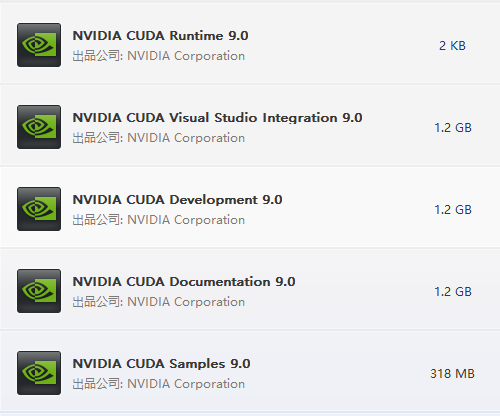Viewport: 500px width, 416px height.
Task: Click the 2 KB size of CUDA Runtime
Action: (x=452, y=46)
